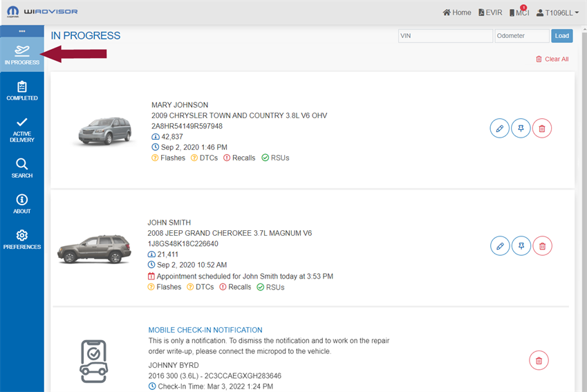Click the page vertical scrollbar
The image size is (587, 392).
tap(584, 209)
